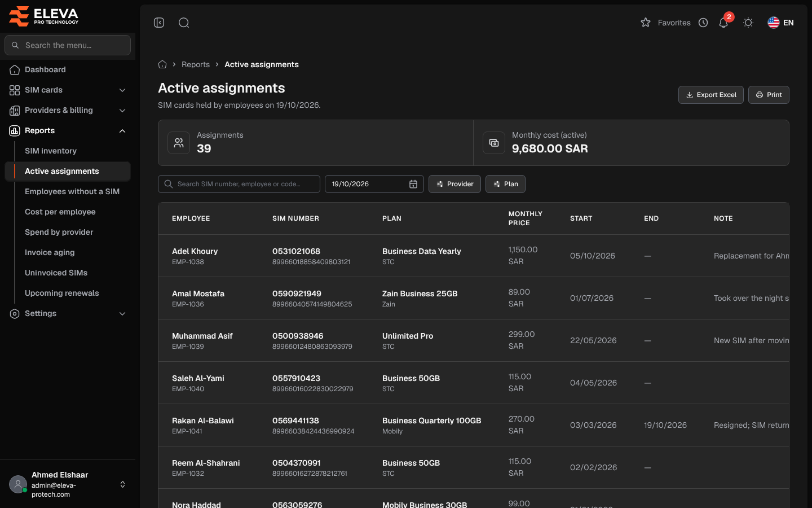Click Reports breadcrumb link

pyautogui.click(x=196, y=64)
